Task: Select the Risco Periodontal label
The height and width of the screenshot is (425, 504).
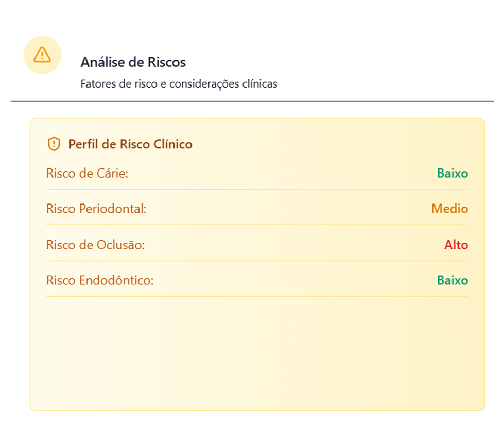Action: pyautogui.click(x=96, y=209)
